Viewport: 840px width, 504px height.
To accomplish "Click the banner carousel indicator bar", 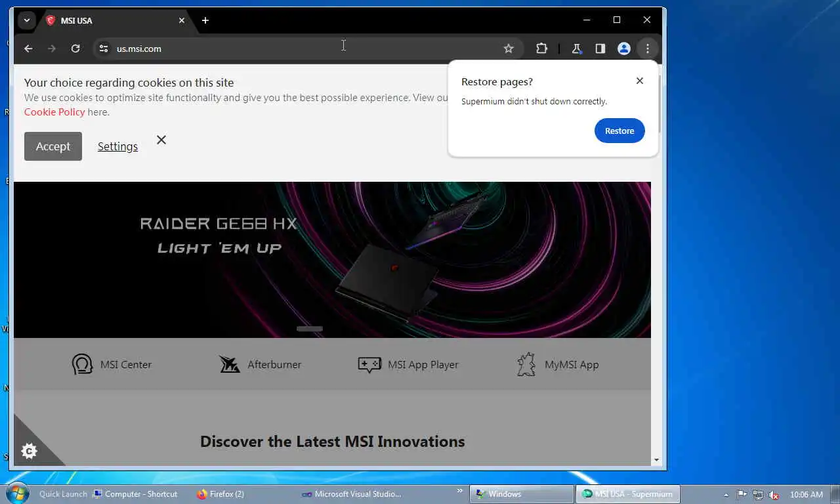I will (310, 329).
